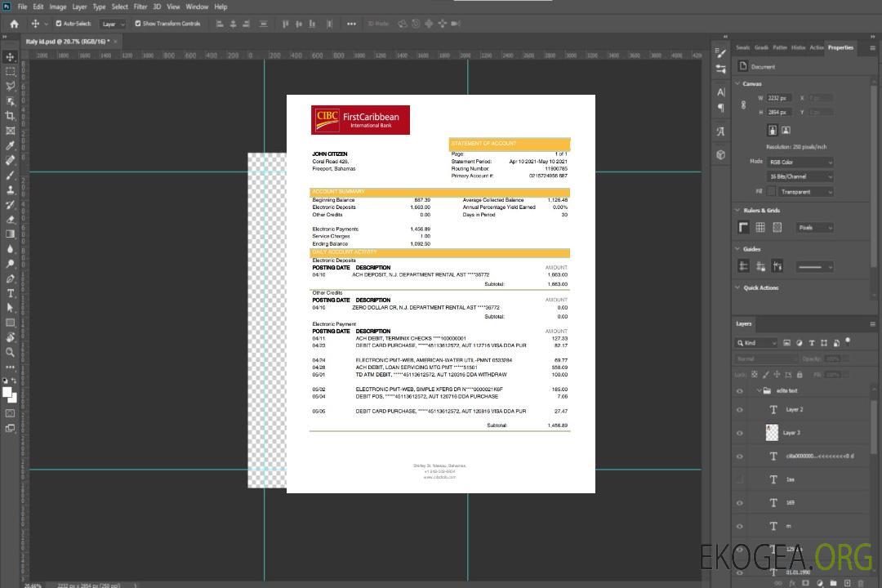Select the Horizontal Type tool
This screenshot has width=882, height=588.
tap(10, 293)
